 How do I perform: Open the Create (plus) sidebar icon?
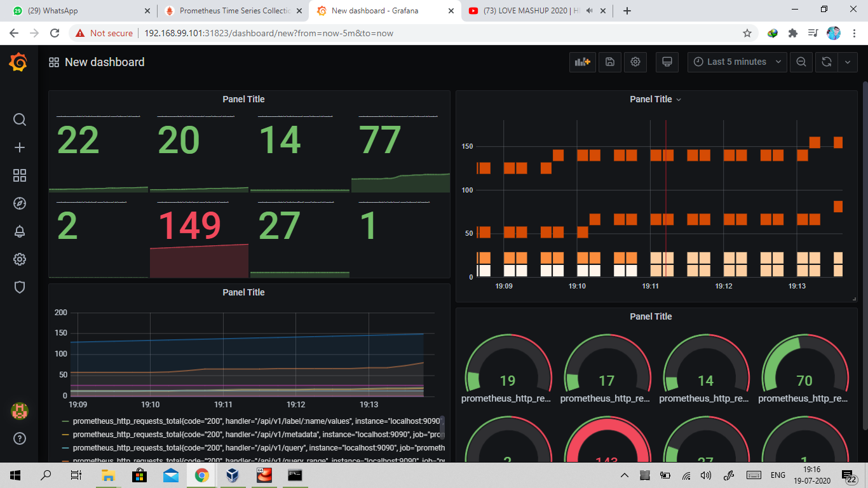[19, 147]
